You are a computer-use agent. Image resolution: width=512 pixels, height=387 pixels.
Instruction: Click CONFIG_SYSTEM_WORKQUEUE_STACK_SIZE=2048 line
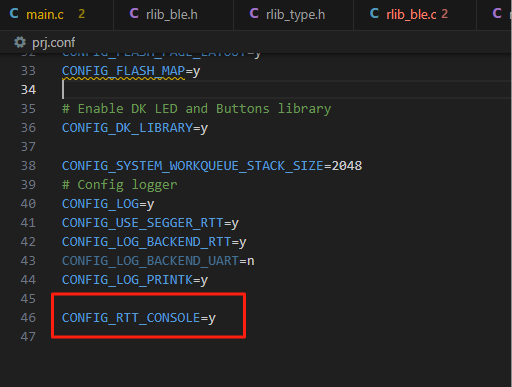212,166
